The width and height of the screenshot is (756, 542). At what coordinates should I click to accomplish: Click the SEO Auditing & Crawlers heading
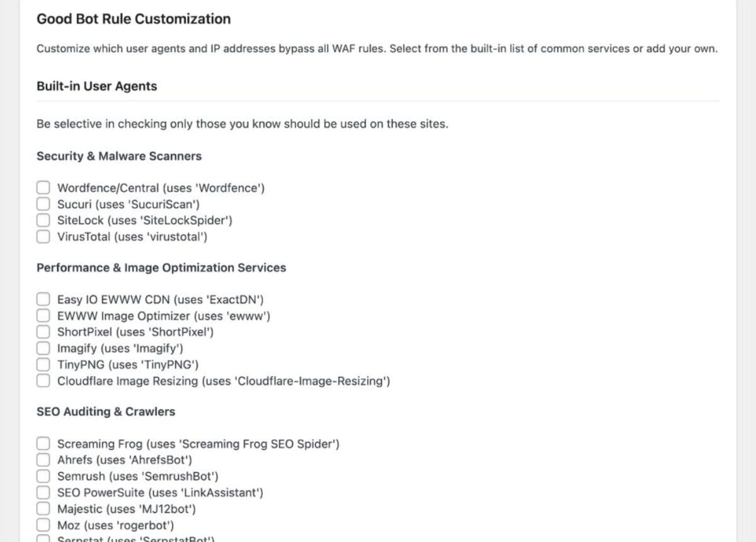[x=105, y=411]
